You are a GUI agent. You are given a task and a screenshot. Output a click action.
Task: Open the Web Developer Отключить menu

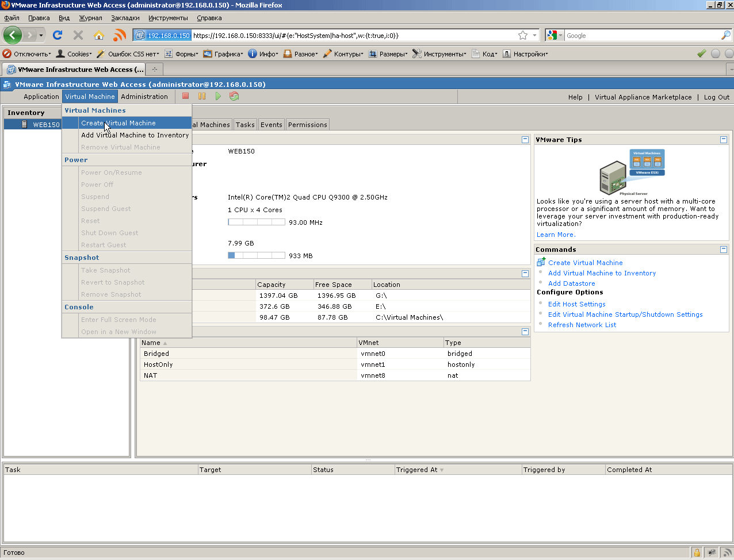point(26,53)
